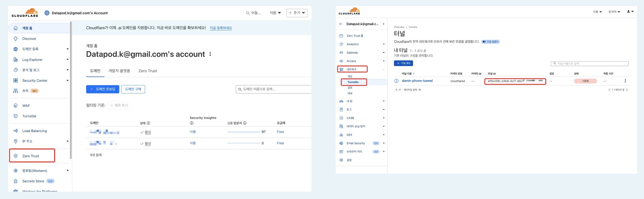The width and height of the screenshot is (644, 199).
Task: Click the Email Security icon
Action: coord(341,143)
